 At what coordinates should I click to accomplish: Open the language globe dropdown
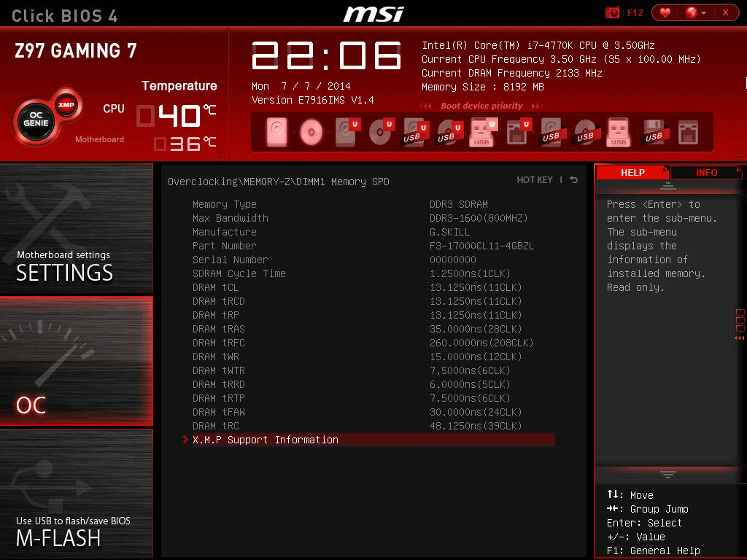pos(695,12)
